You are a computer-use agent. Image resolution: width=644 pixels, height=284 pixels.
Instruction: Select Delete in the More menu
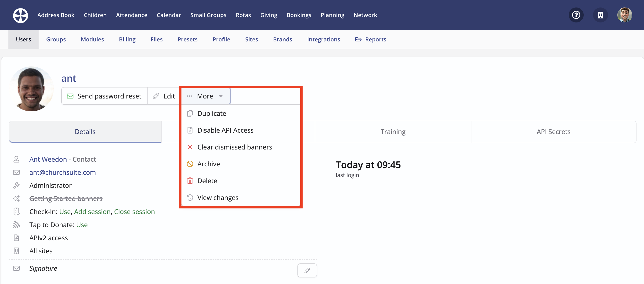(241, 181)
